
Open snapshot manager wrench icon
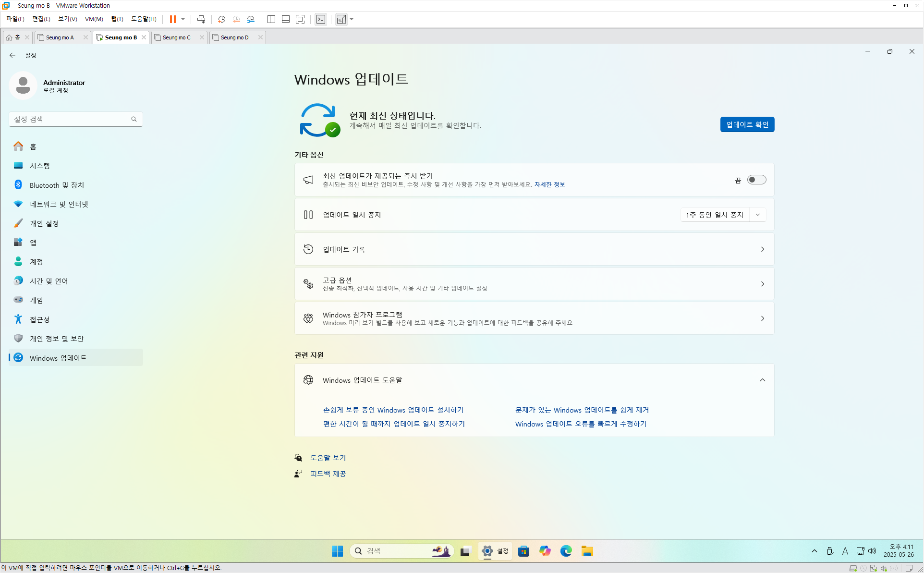pyautogui.click(x=251, y=19)
